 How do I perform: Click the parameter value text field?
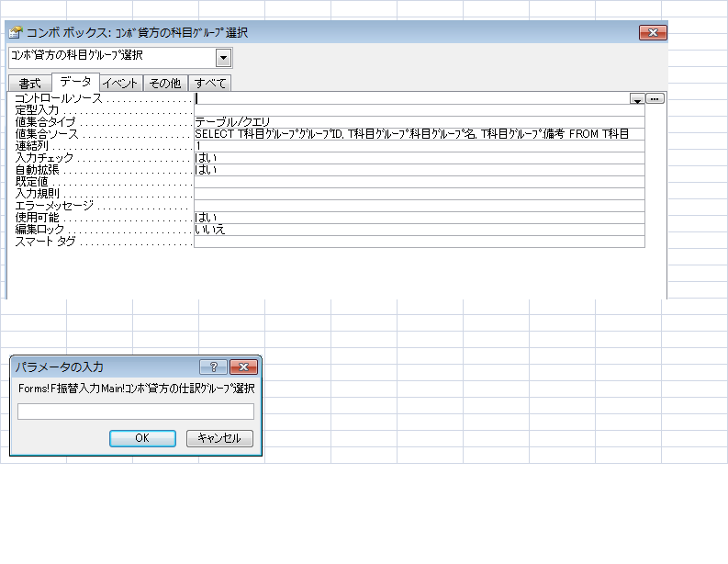(136, 412)
